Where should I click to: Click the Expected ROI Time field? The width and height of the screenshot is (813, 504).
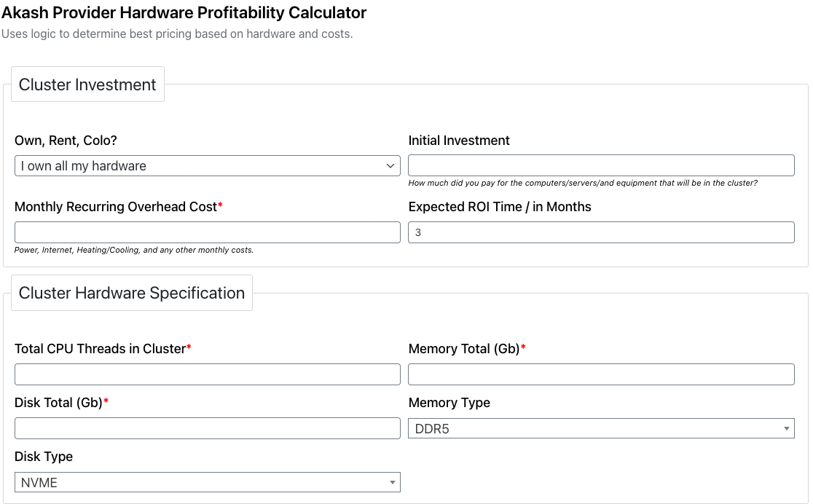point(601,232)
